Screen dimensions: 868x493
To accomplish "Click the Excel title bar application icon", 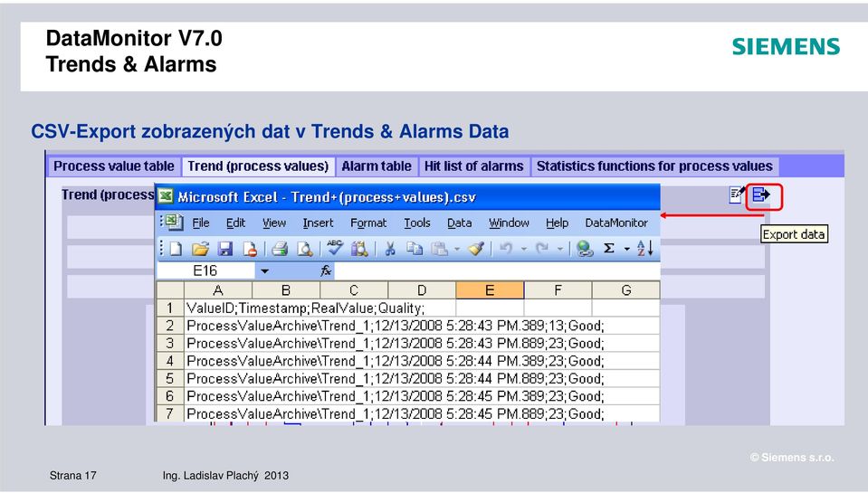I will coord(166,196).
